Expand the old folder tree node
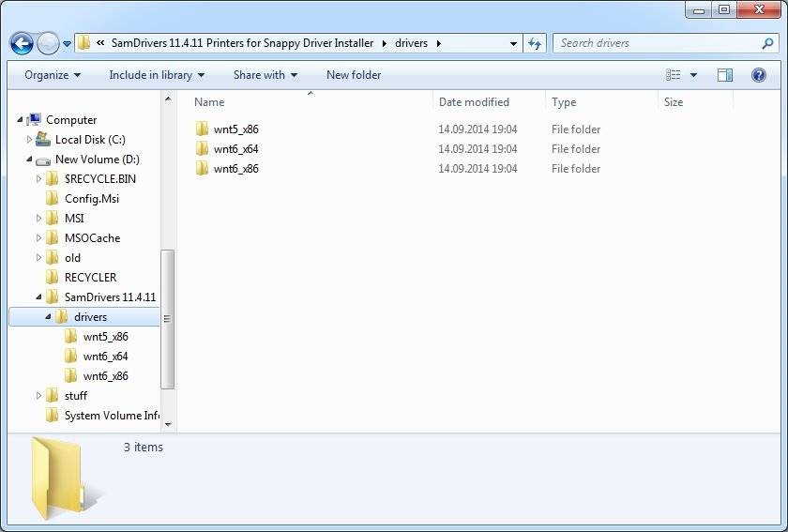This screenshot has height=532, width=788. click(x=38, y=257)
